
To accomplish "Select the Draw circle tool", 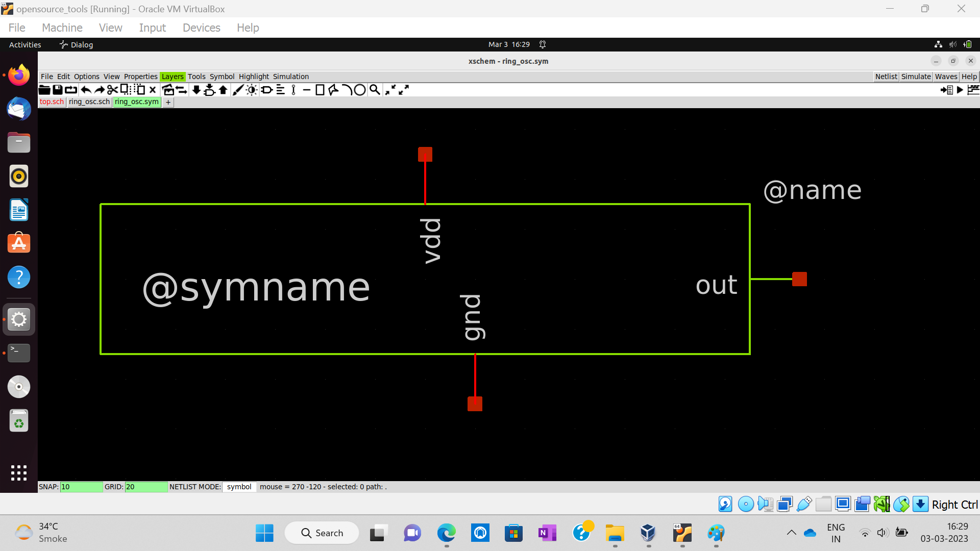I will (x=360, y=90).
